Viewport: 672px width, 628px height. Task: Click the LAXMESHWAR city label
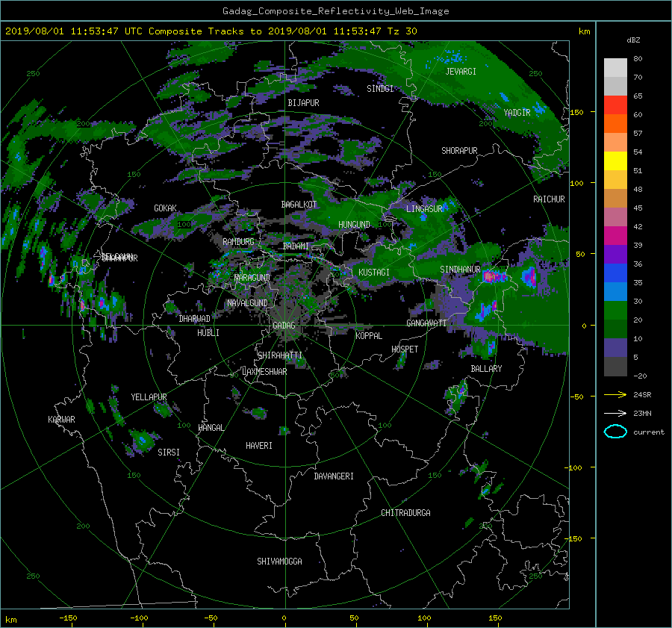pyautogui.click(x=264, y=372)
